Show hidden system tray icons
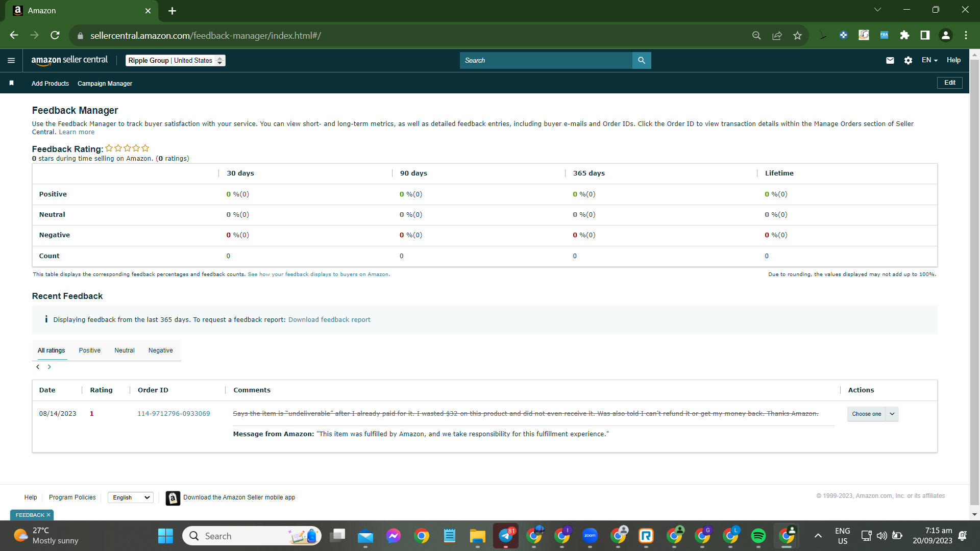The image size is (980, 551). (x=818, y=536)
